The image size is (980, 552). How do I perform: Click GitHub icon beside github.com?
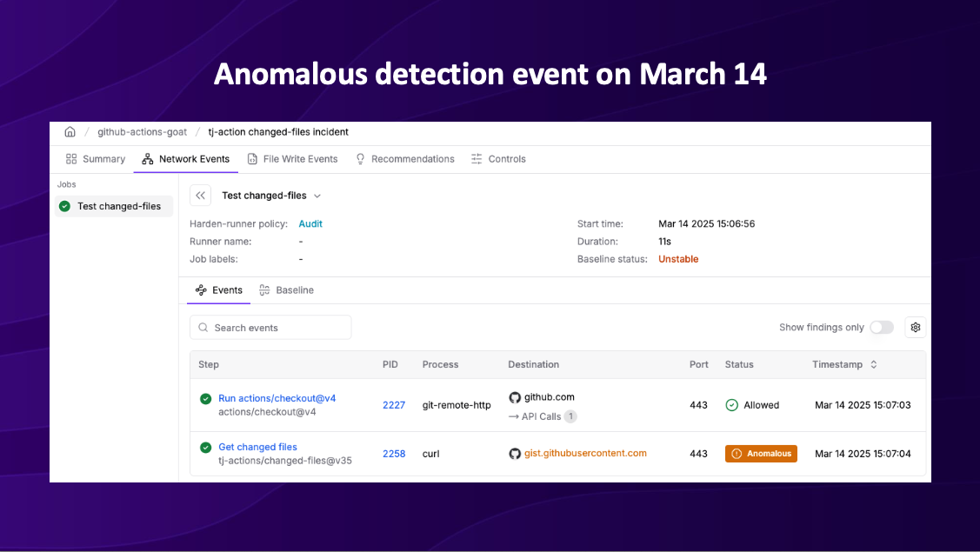pyautogui.click(x=515, y=397)
